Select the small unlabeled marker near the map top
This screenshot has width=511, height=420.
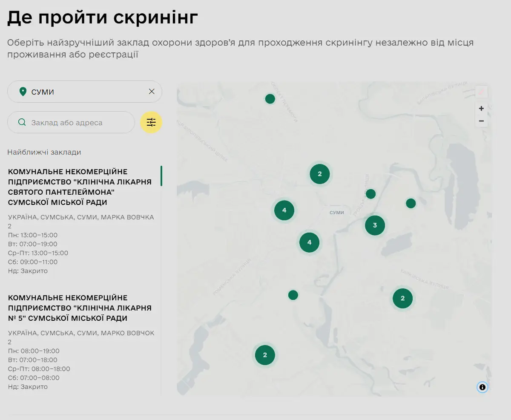(x=270, y=98)
